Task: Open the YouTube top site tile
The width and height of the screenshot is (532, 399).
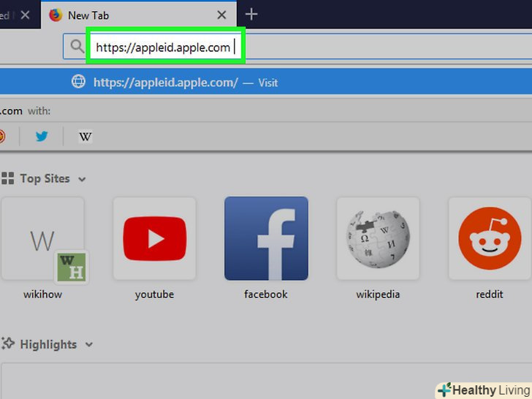Action: coord(155,239)
